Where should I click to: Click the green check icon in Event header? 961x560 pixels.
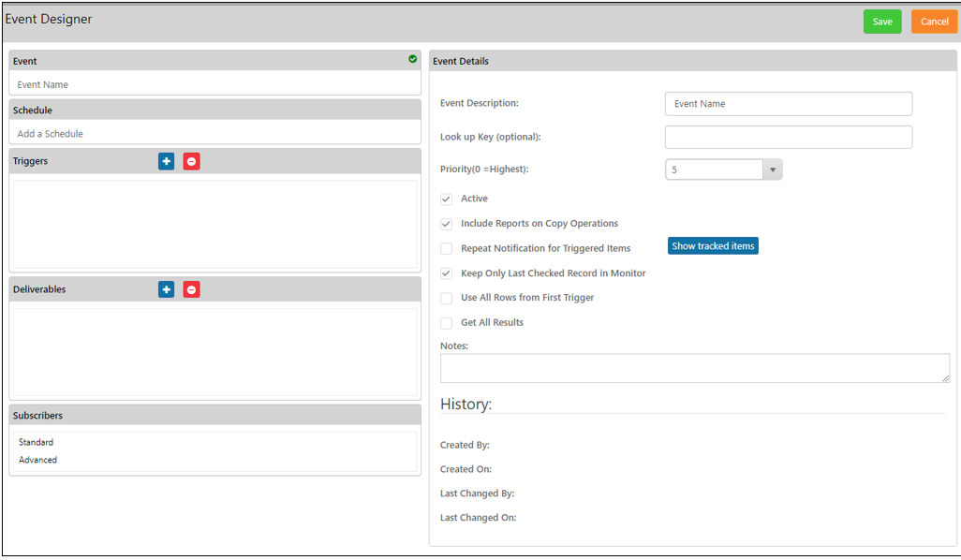click(412, 59)
